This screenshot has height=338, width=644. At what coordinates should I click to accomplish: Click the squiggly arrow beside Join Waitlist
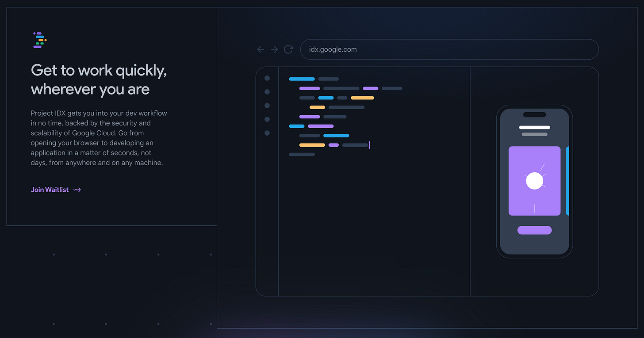(77, 190)
